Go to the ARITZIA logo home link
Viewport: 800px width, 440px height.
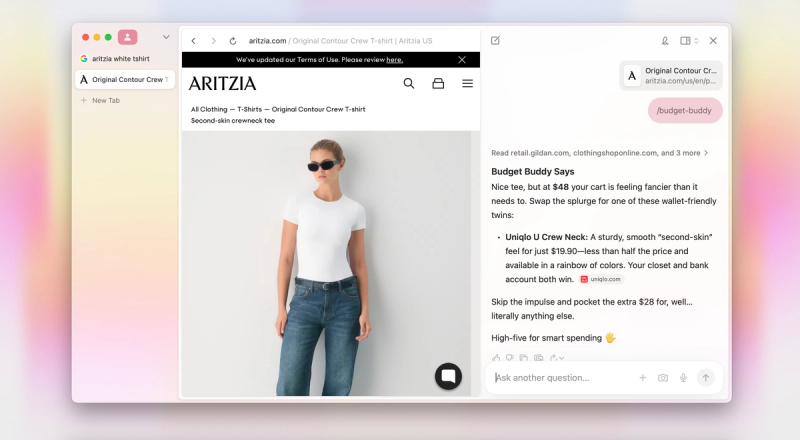click(x=222, y=83)
